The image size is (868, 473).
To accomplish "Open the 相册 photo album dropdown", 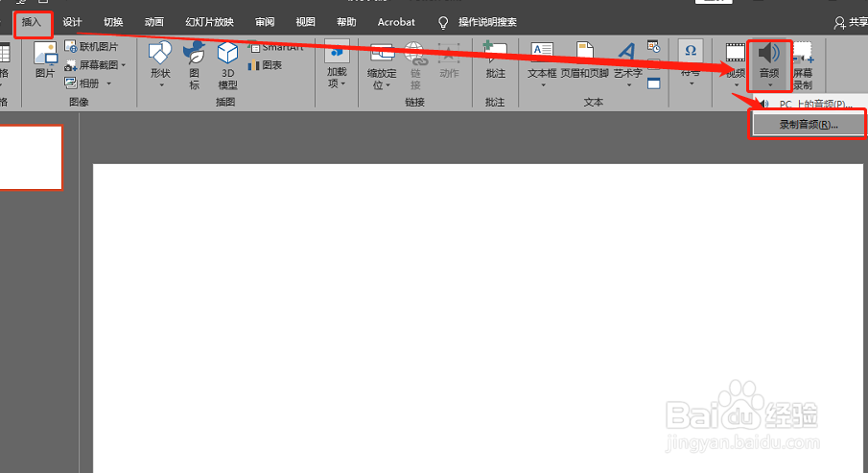I will tap(88, 83).
